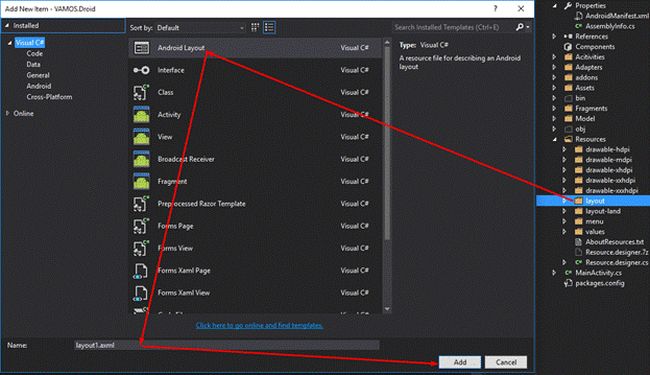Select the menu folder in Solution Explorer
The width and height of the screenshot is (650, 375).
[594, 221]
